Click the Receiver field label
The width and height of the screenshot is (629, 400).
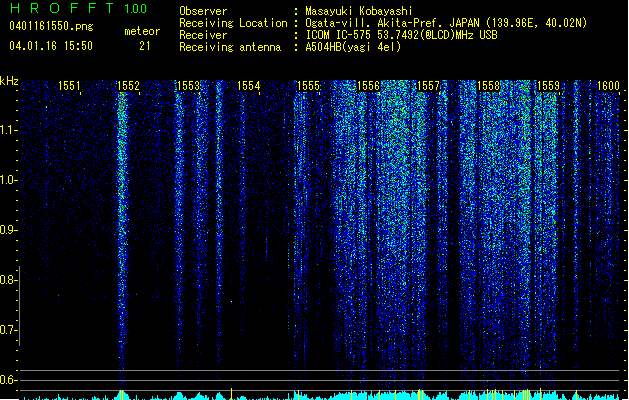click(203, 35)
